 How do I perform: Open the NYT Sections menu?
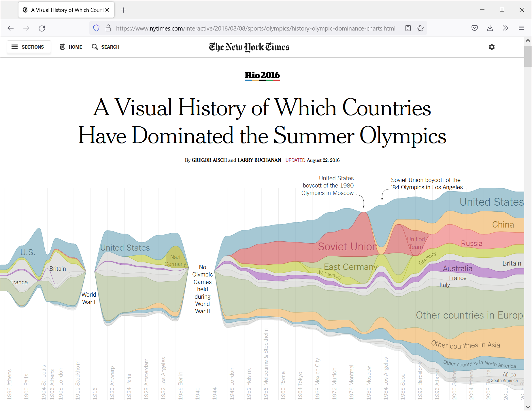click(x=29, y=47)
